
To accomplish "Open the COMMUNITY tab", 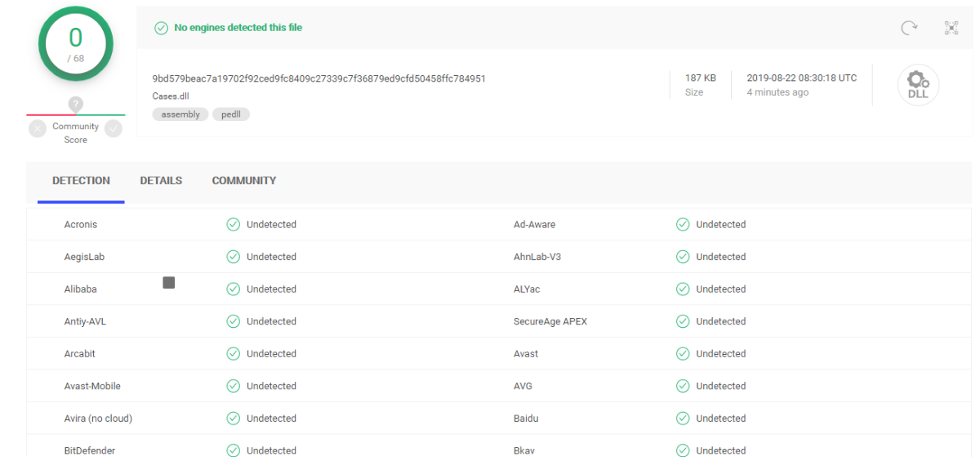I will [244, 181].
